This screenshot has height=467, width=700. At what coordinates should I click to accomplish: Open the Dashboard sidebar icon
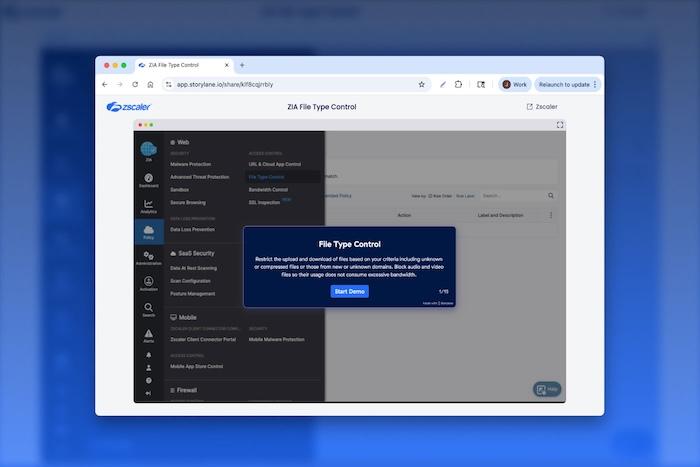coord(149,180)
